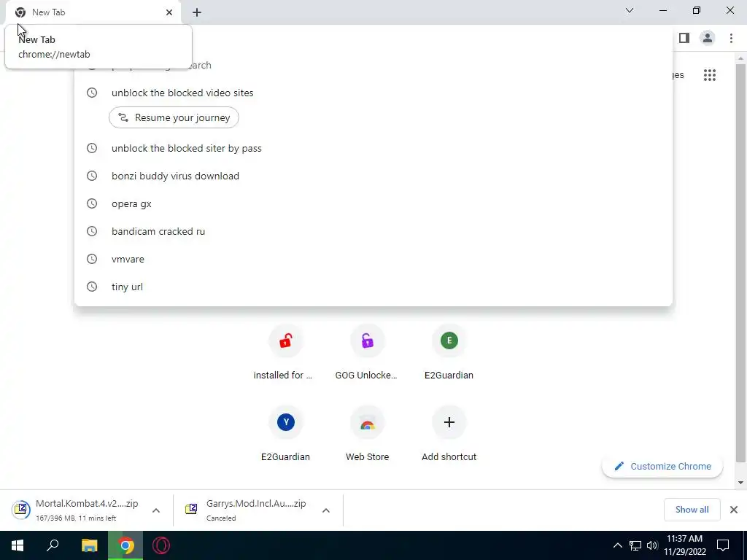Open Chrome's three-dot menu
Screen dimensions: 747x560
(x=731, y=38)
